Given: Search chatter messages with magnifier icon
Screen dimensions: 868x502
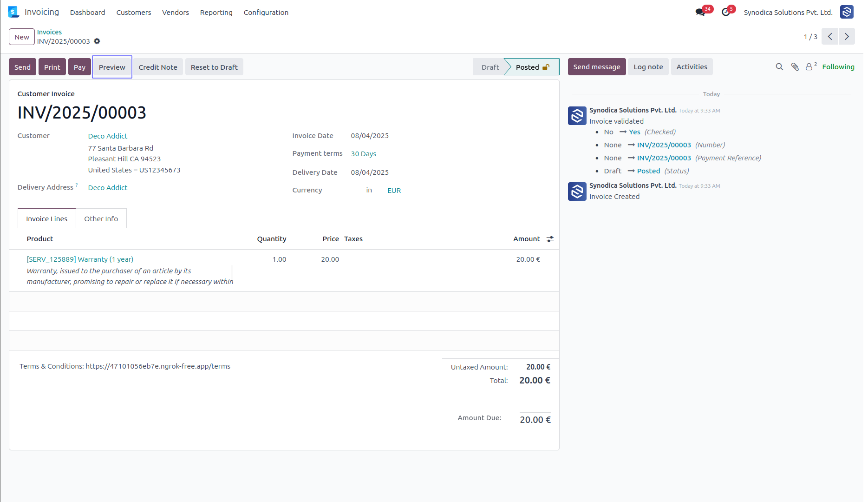Looking at the screenshot, I should pyautogui.click(x=779, y=67).
